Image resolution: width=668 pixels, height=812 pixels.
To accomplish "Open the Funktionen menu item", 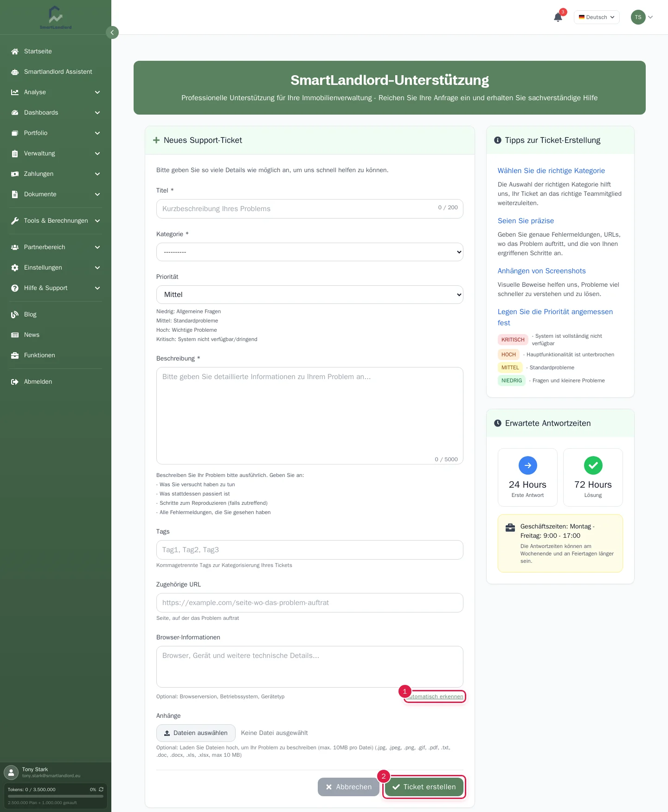I will (x=56, y=355).
